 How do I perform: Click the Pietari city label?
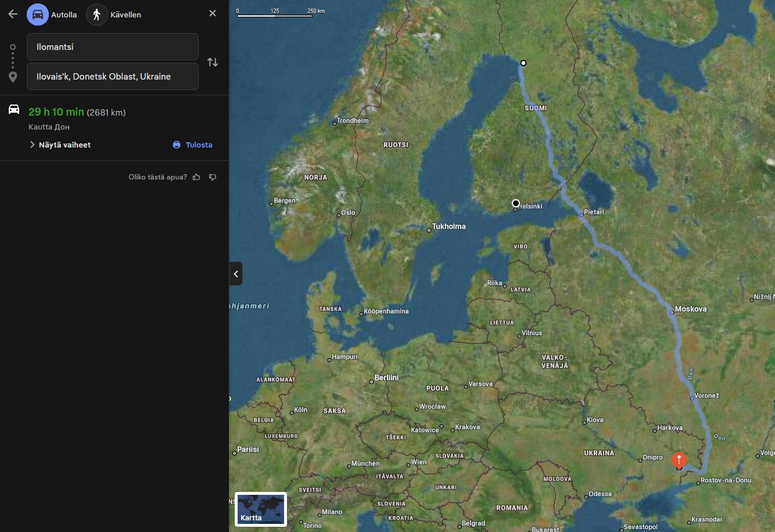coord(594,212)
